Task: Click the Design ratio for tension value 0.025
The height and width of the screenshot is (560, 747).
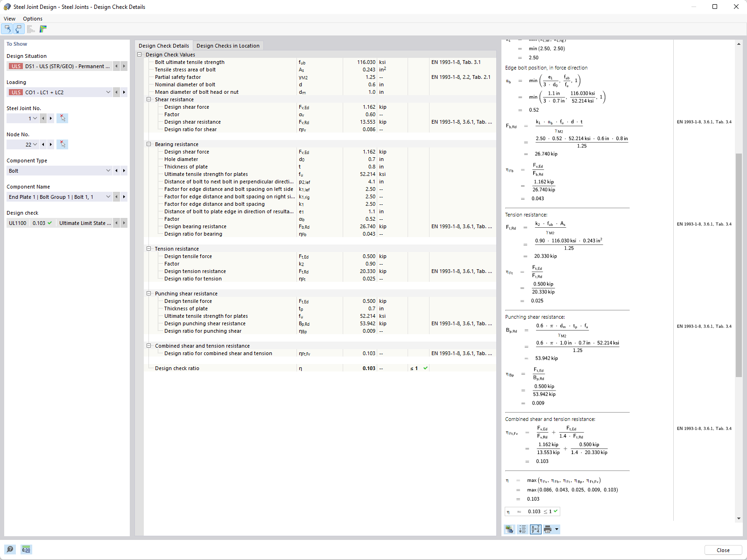Action: [369, 279]
